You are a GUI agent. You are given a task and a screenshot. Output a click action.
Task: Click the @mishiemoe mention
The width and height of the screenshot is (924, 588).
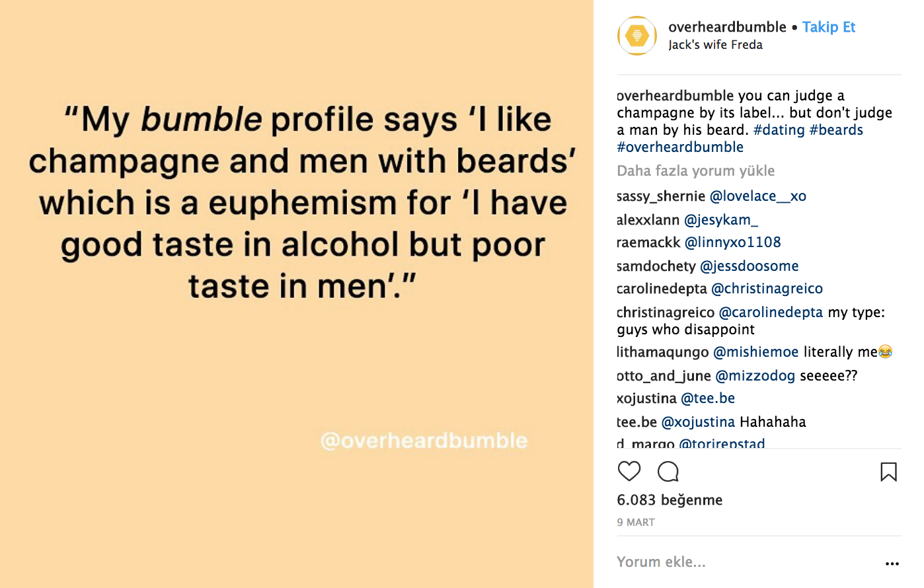[x=755, y=352]
